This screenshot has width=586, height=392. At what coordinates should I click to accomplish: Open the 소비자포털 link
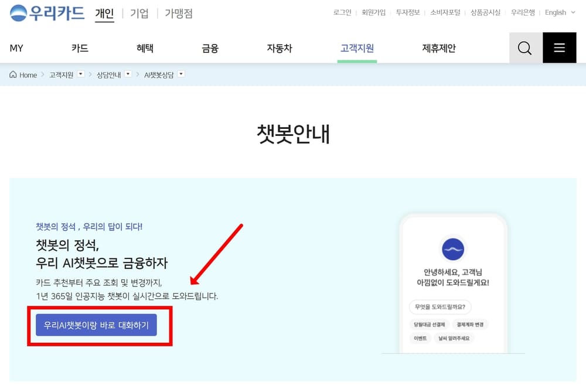point(445,13)
